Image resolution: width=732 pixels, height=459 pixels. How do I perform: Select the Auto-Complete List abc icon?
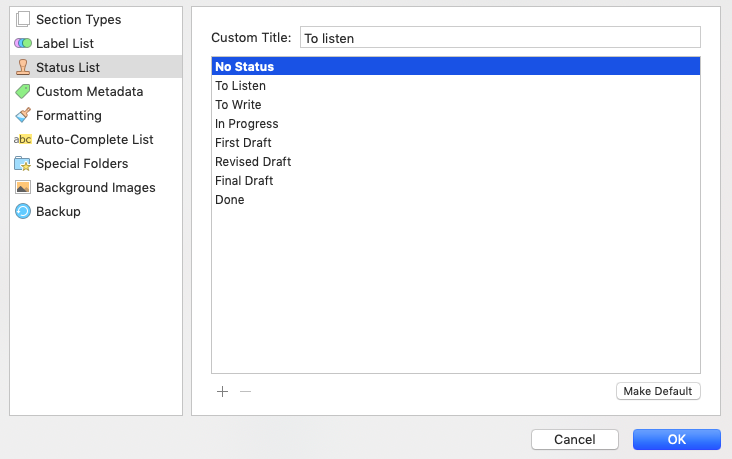[22, 140]
